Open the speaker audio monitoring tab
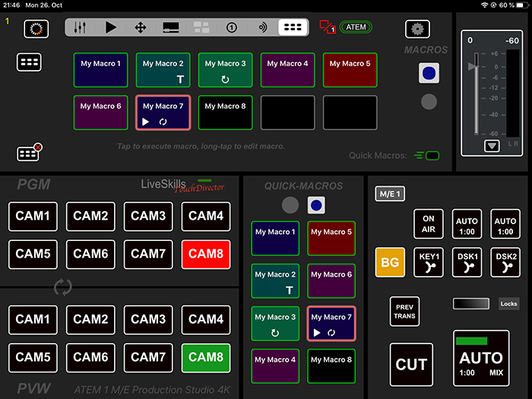Viewport: 532px width, 399px height. click(263, 27)
